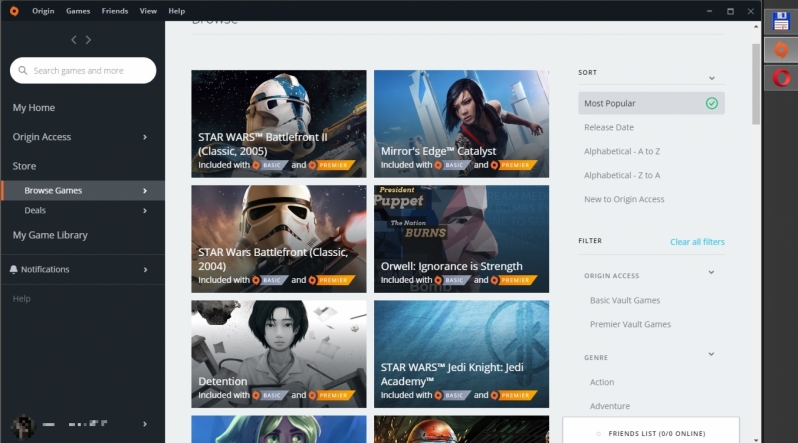Open the Mirror's Edge Catalyst tile
This screenshot has height=443, width=798.
point(461,124)
